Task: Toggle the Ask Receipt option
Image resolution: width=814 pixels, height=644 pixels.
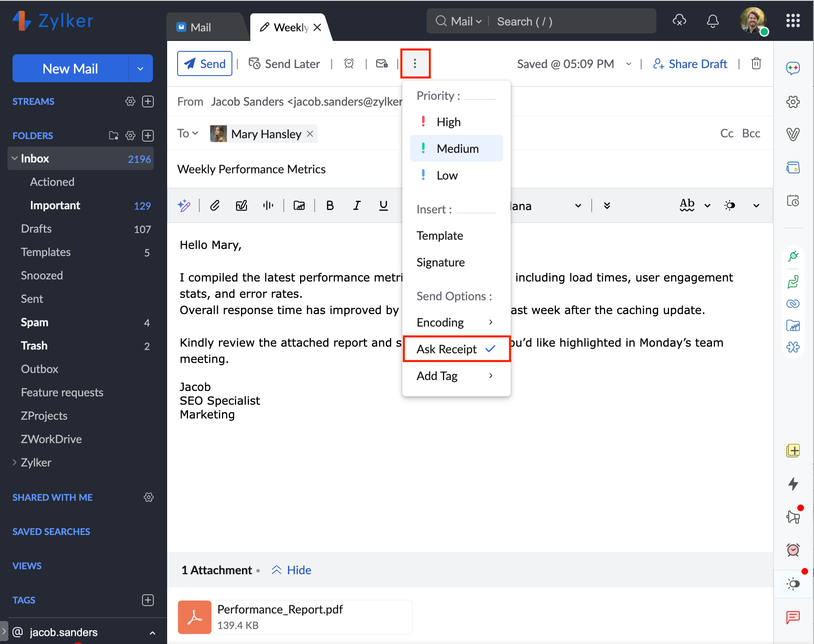Action: (x=456, y=349)
